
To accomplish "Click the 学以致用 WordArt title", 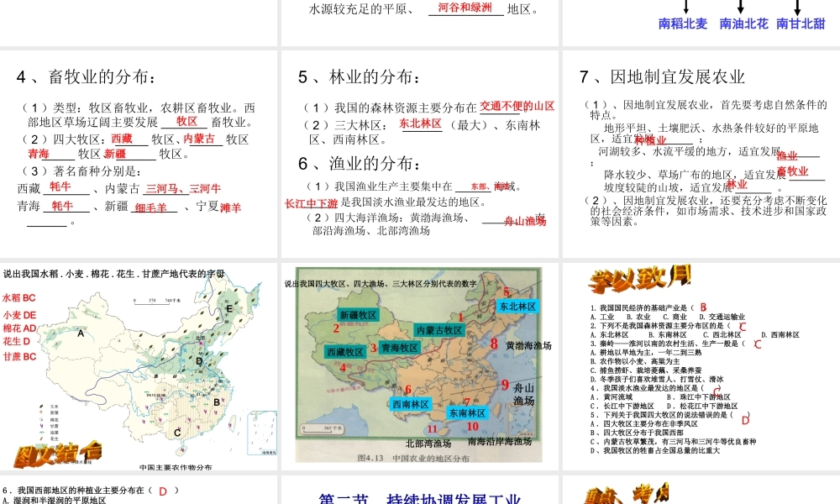I will pyautogui.click(x=639, y=279).
